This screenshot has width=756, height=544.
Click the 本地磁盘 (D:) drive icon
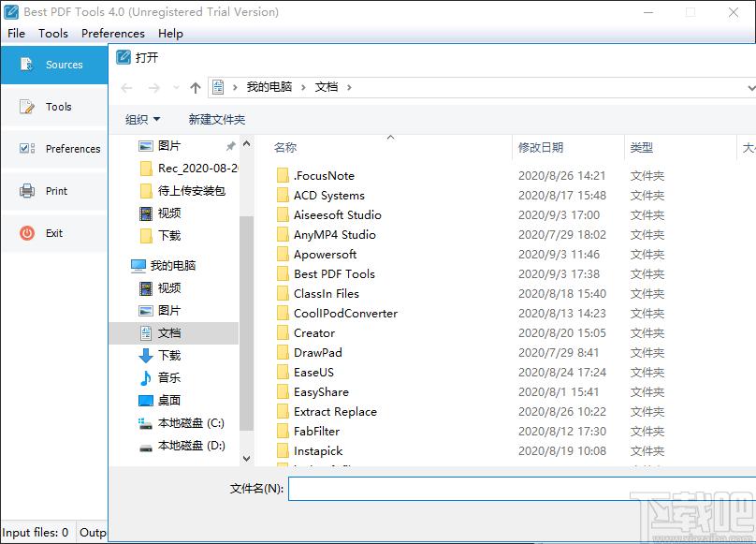[146, 448]
